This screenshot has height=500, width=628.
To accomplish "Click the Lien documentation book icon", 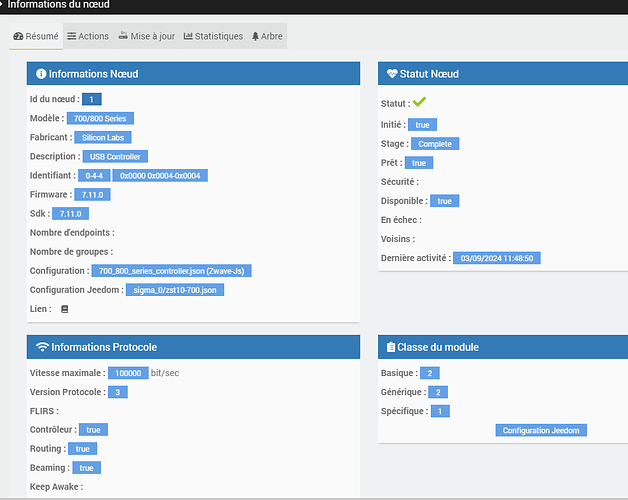I will [x=64, y=309].
